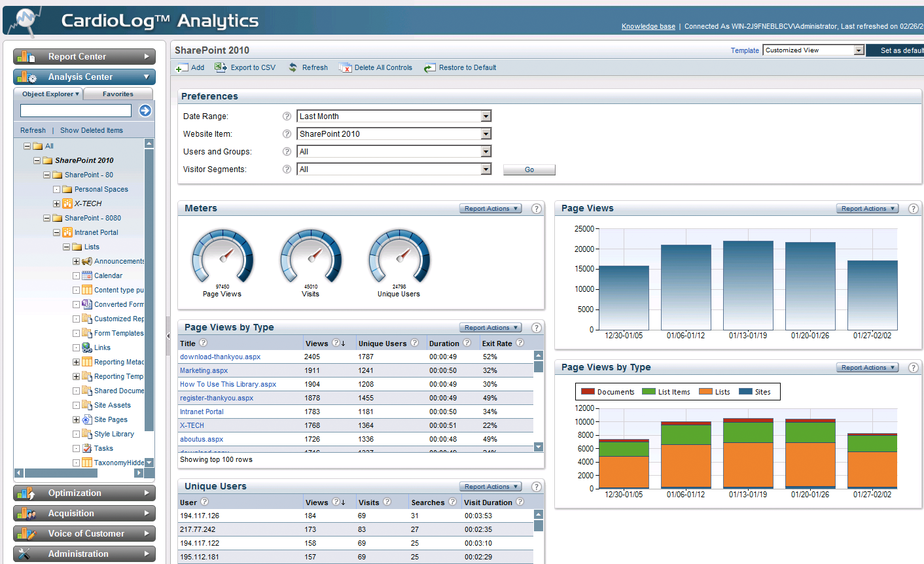
Task: Click the Refresh link in Object Explorer
Action: click(33, 130)
